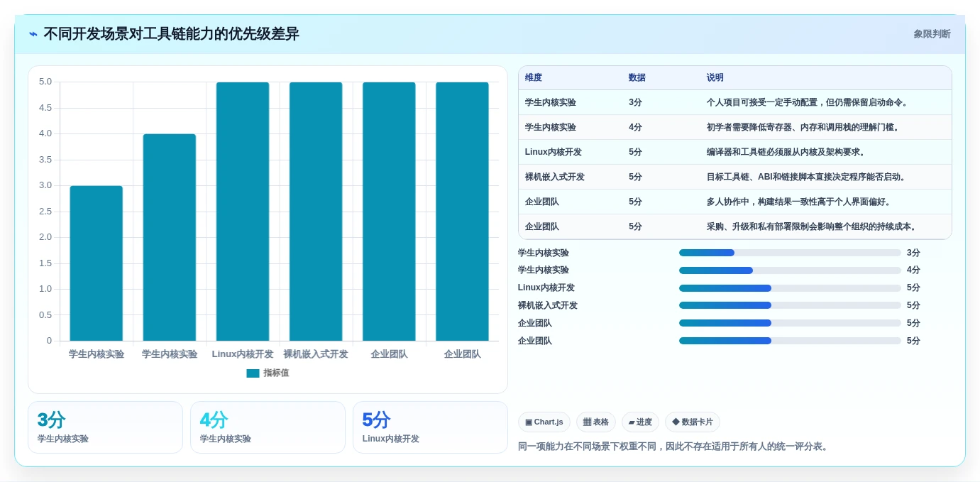The image size is (980, 482).
Task: Select the description 编译器和工具链必须服从内核及架构要求
Action: pyautogui.click(x=786, y=152)
